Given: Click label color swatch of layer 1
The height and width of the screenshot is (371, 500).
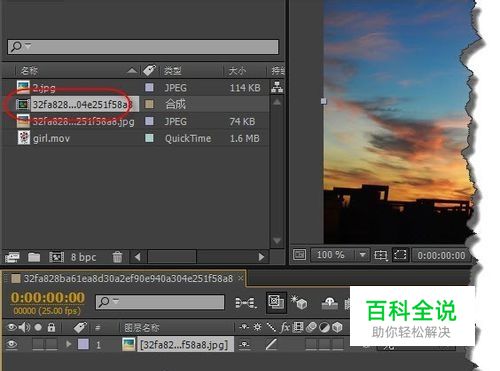Looking at the screenshot, I should 83,344.
